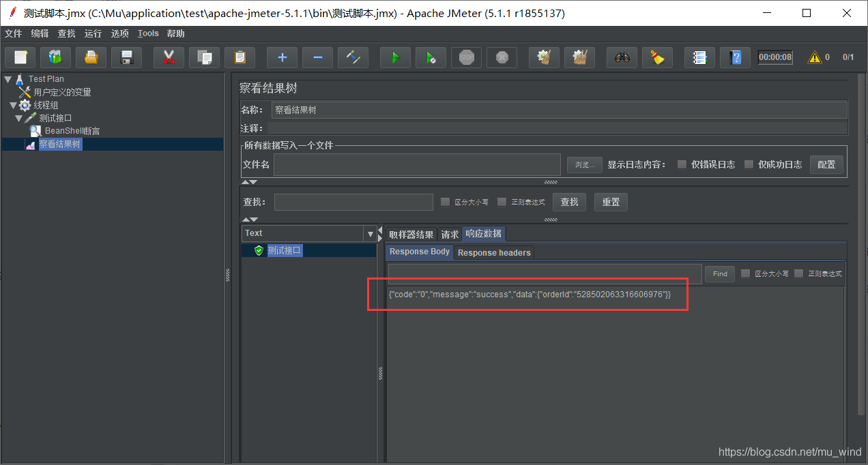The height and width of the screenshot is (465, 868).
Task: Toggle the 正则表达式 checkbox beside 查找
Action: tap(502, 202)
